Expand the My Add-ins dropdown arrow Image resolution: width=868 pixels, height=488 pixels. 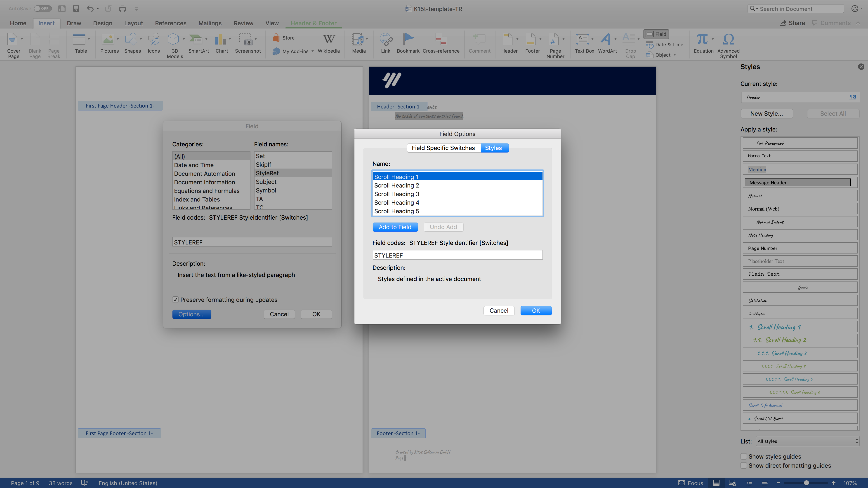313,52
